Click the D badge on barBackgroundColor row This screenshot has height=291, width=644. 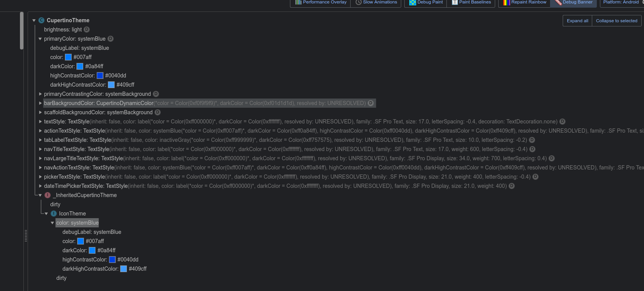[371, 103]
